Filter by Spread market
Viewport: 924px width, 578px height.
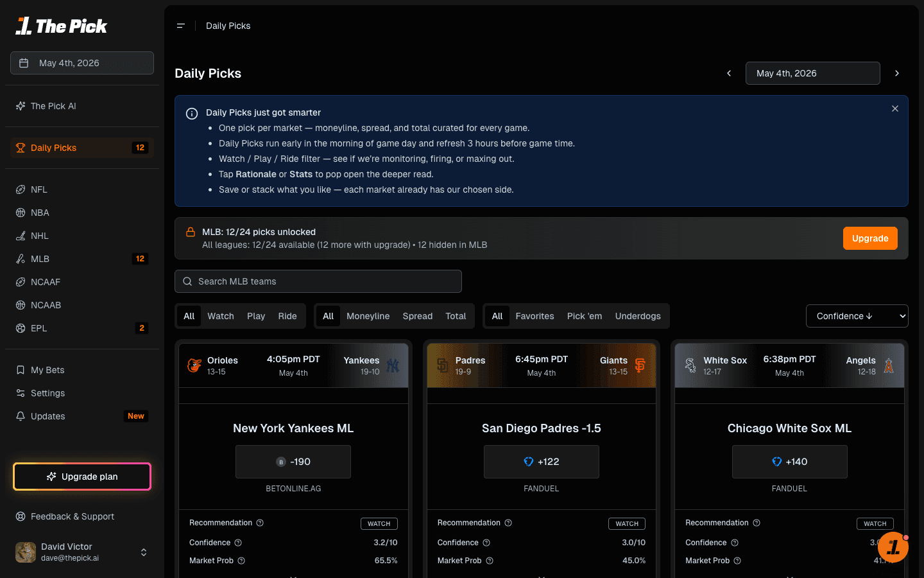coord(418,316)
